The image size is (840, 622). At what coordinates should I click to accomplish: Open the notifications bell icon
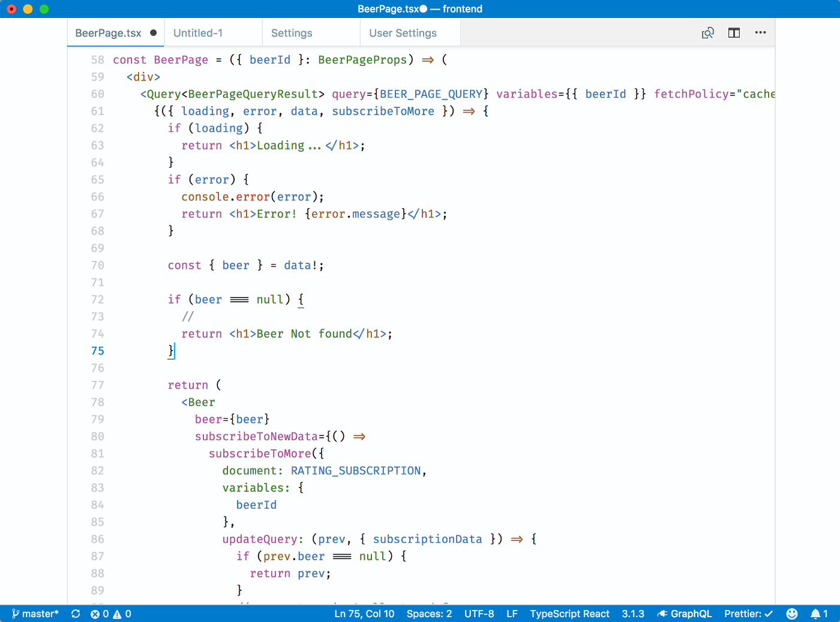coord(819,614)
